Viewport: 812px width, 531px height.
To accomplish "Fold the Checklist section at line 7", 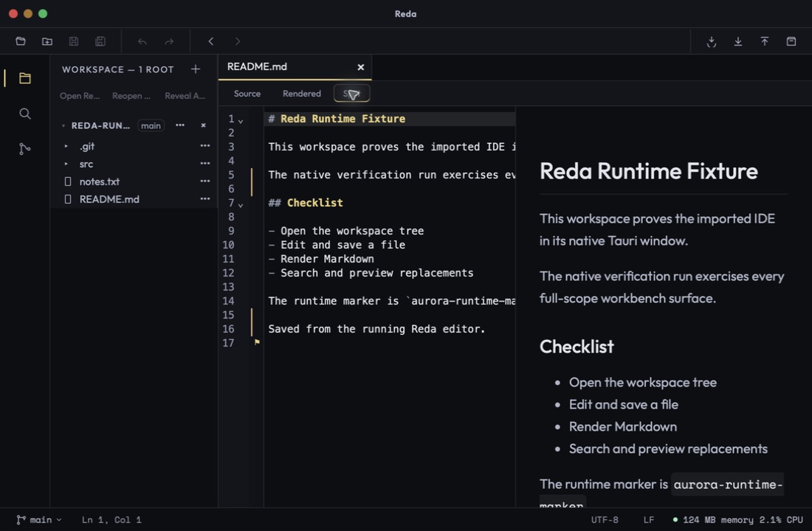I will (241, 204).
